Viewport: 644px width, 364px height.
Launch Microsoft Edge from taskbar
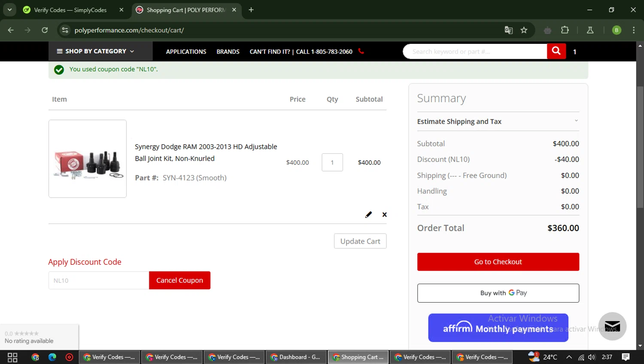(x=52, y=357)
